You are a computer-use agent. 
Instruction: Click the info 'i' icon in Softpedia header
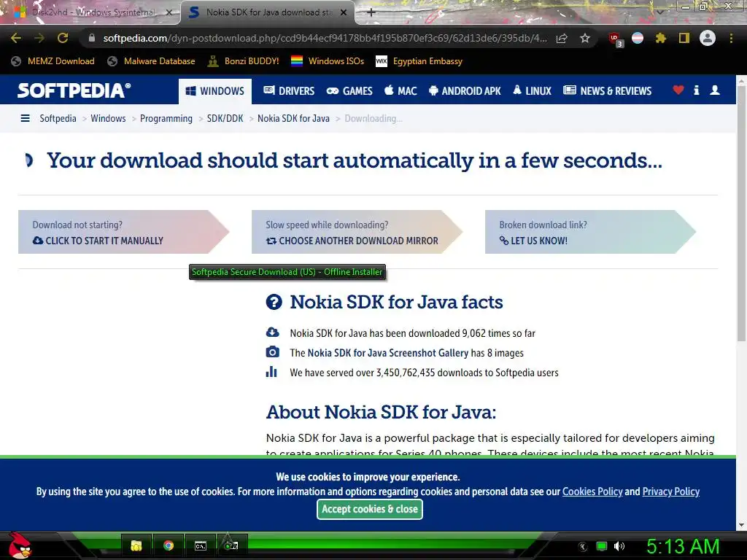tap(697, 90)
